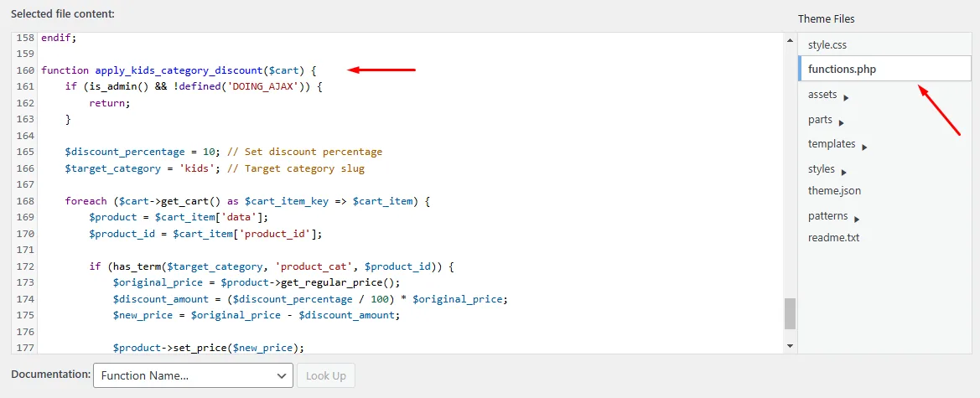This screenshot has width=980, height=398.
Task: Click the Look Up button
Action: click(325, 375)
